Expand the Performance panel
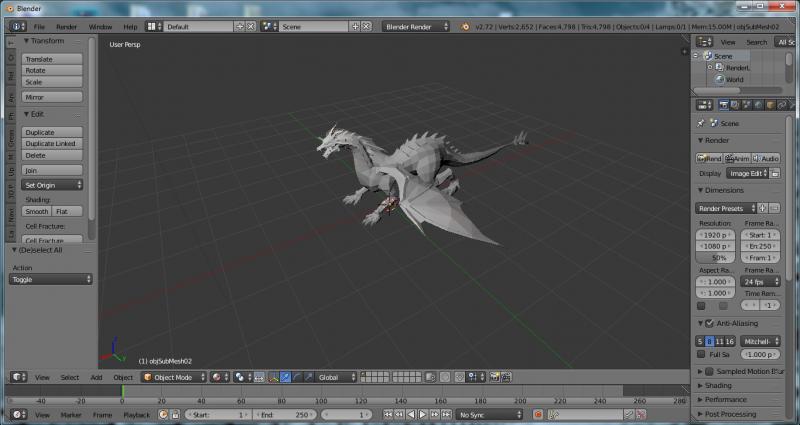 coord(725,399)
